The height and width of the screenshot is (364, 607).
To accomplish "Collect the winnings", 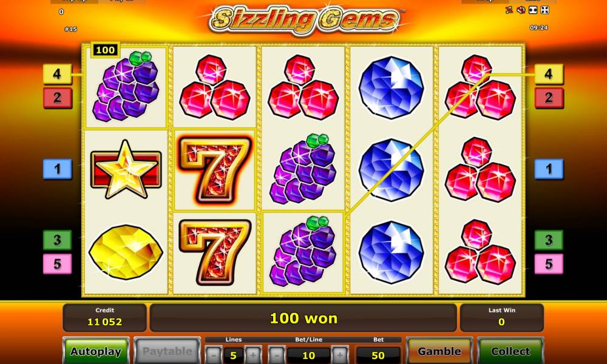I will (510, 351).
